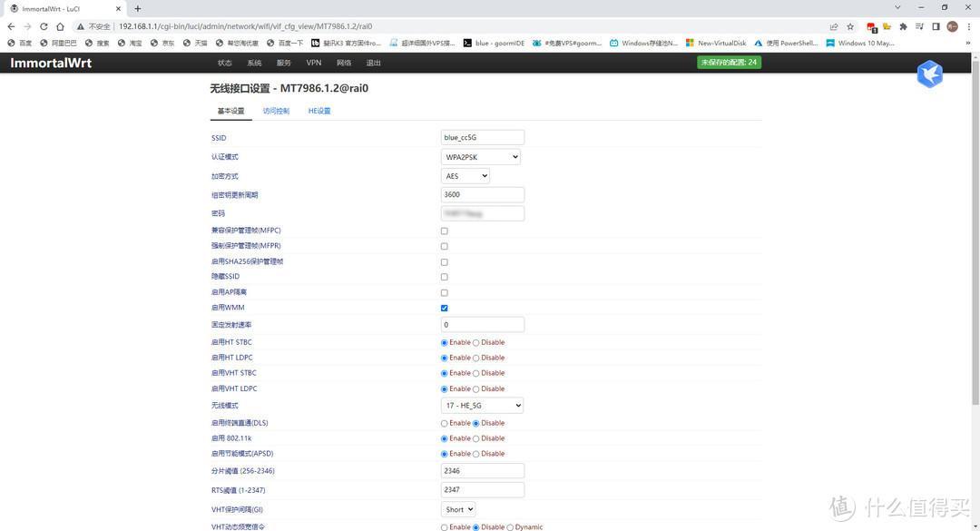Viewport: 980px width, 531px height.
Task: Enable the MFPC checkbox
Action: pos(445,231)
